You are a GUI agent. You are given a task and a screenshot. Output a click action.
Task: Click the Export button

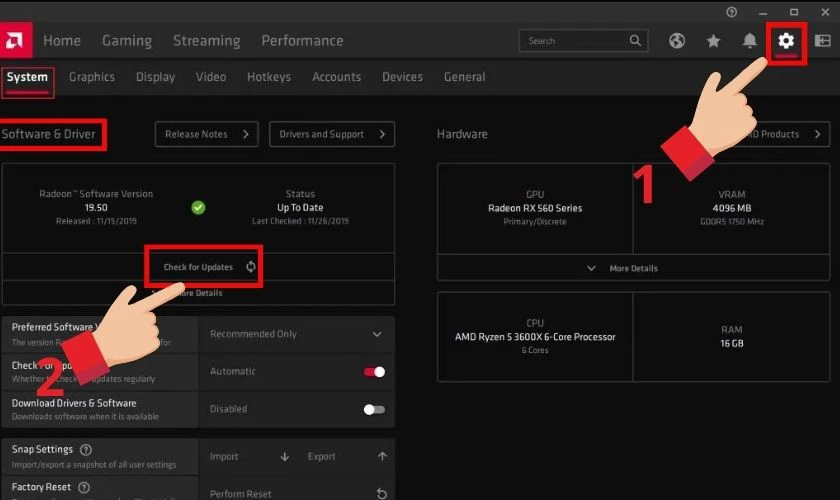[x=346, y=457]
